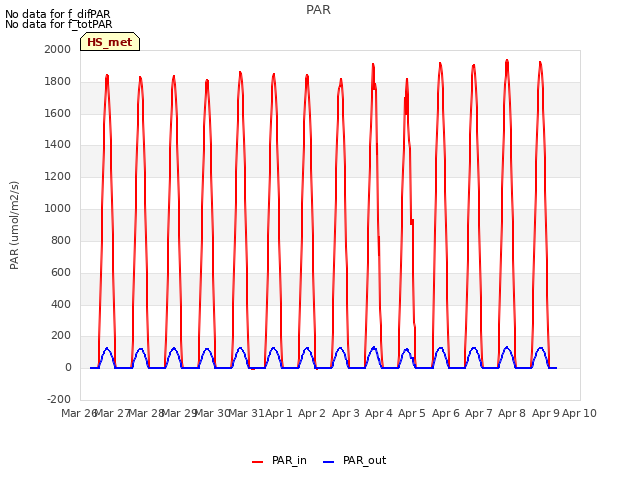Click the Apr 6 x-axis label

pyautogui.click(x=446, y=413)
